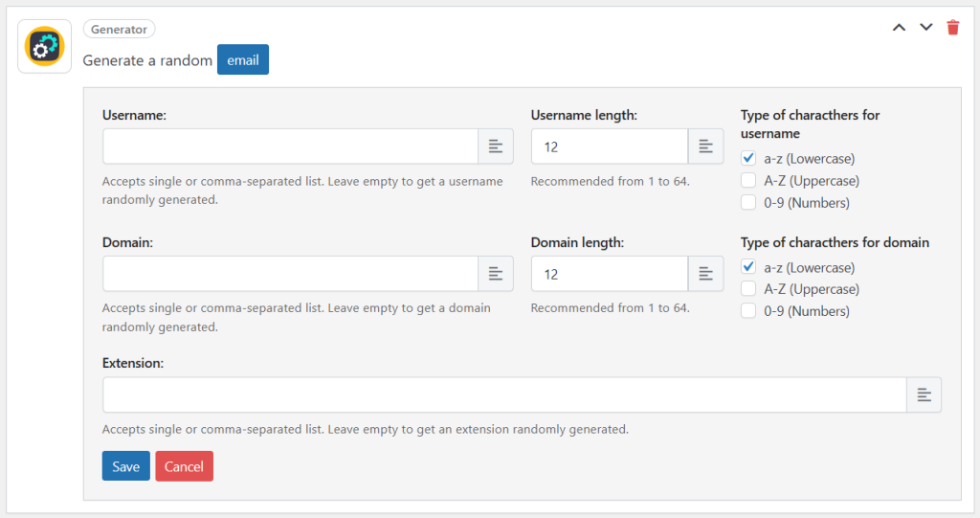
Task: Focus the Extension input field
Action: [x=504, y=395]
